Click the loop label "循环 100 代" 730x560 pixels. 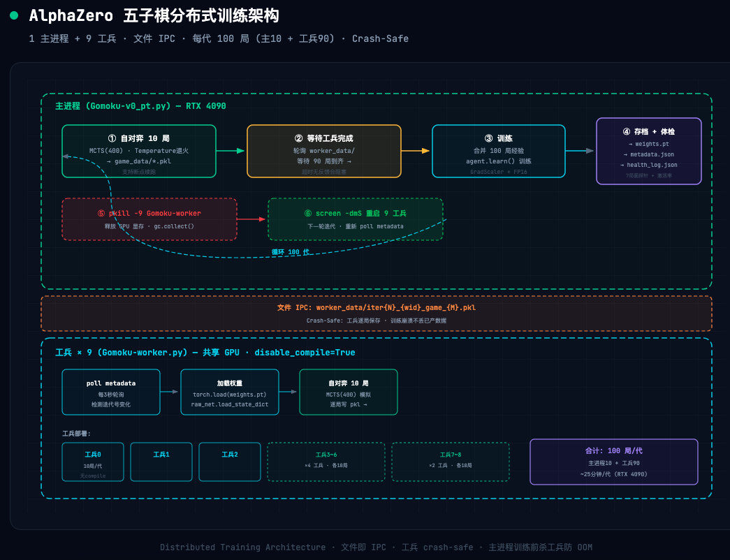[290, 252]
